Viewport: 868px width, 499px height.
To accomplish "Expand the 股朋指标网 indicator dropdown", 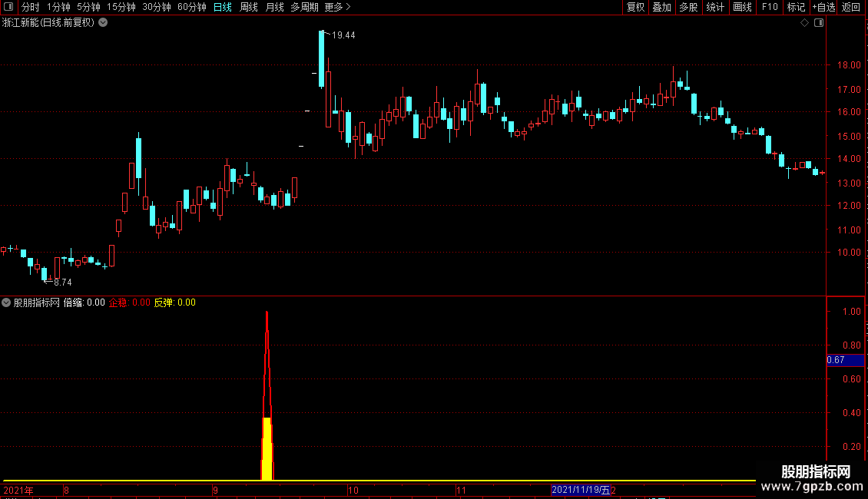I will tap(6, 302).
